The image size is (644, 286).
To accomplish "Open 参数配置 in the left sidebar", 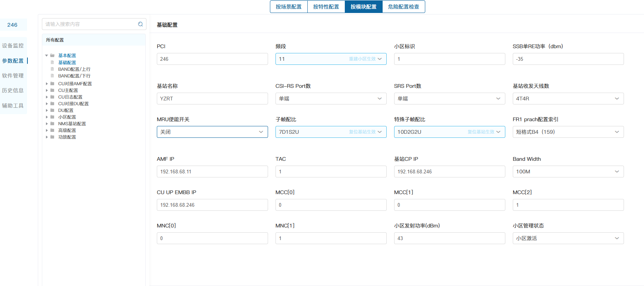I will click(13, 61).
